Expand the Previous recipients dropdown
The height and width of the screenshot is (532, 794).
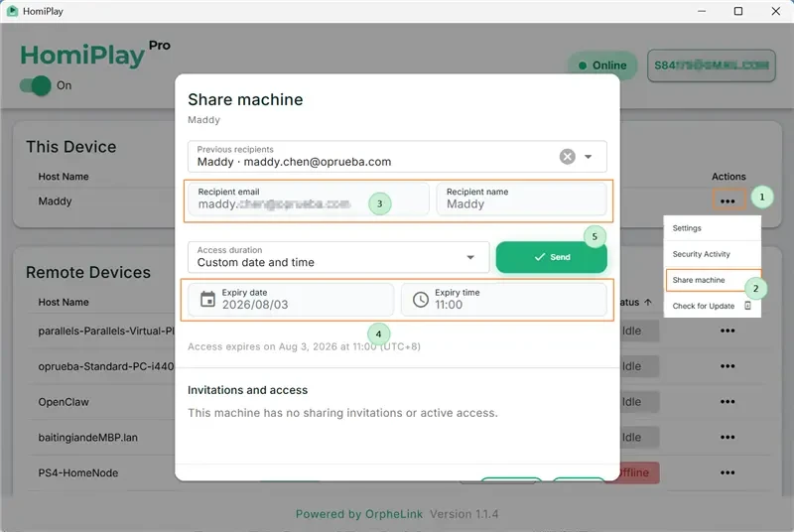pos(588,157)
